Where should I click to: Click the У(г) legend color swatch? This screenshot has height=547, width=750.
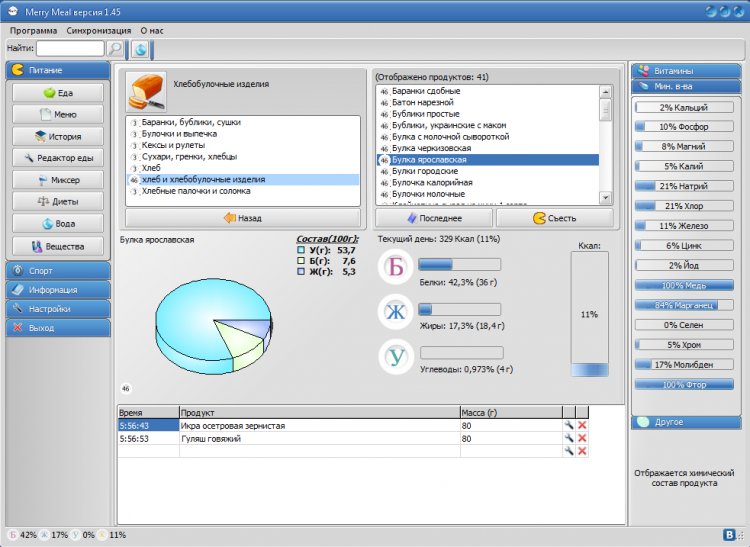pyautogui.click(x=301, y=250)
